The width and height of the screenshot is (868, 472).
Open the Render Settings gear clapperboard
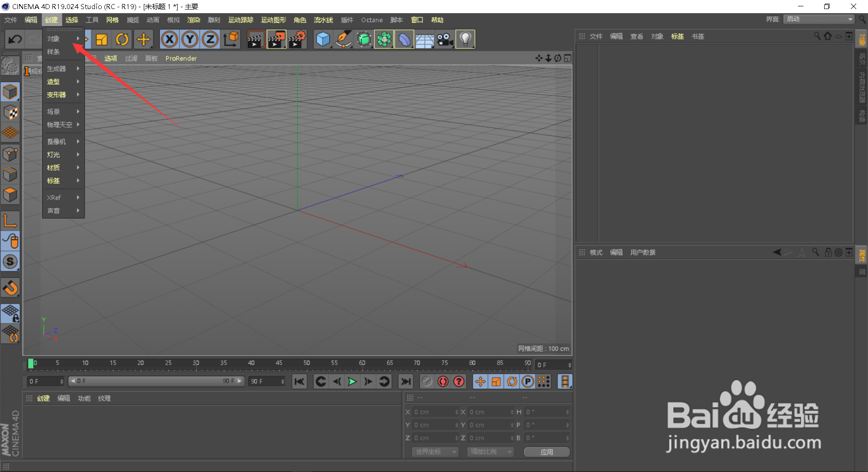click(x=297, y=39)
